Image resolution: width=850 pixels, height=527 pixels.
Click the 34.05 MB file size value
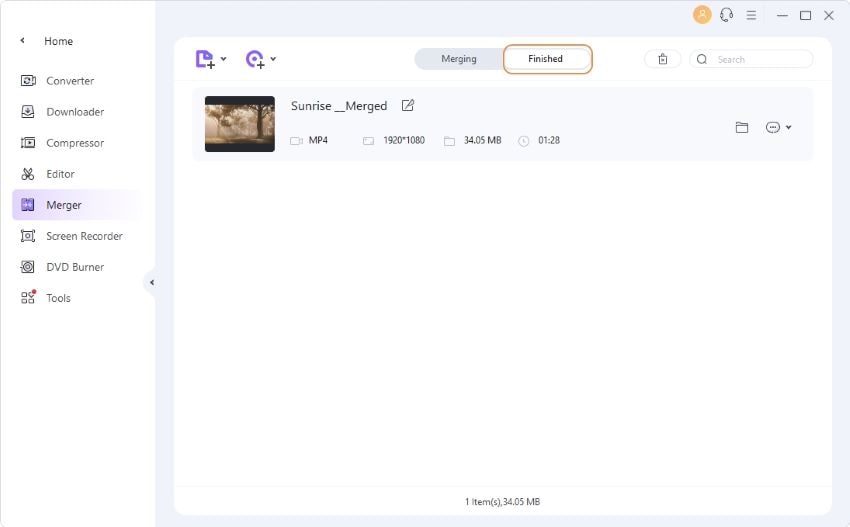point(482,140)
